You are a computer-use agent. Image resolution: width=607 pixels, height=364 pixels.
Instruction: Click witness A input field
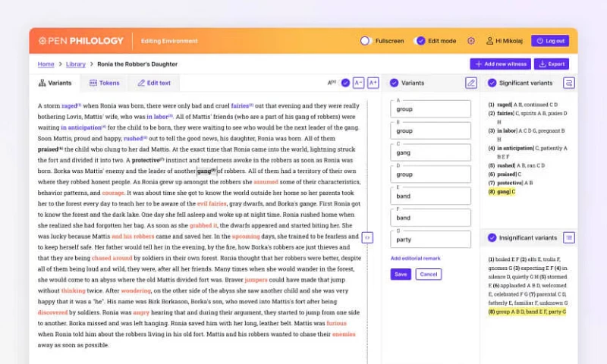coord(430,109)
